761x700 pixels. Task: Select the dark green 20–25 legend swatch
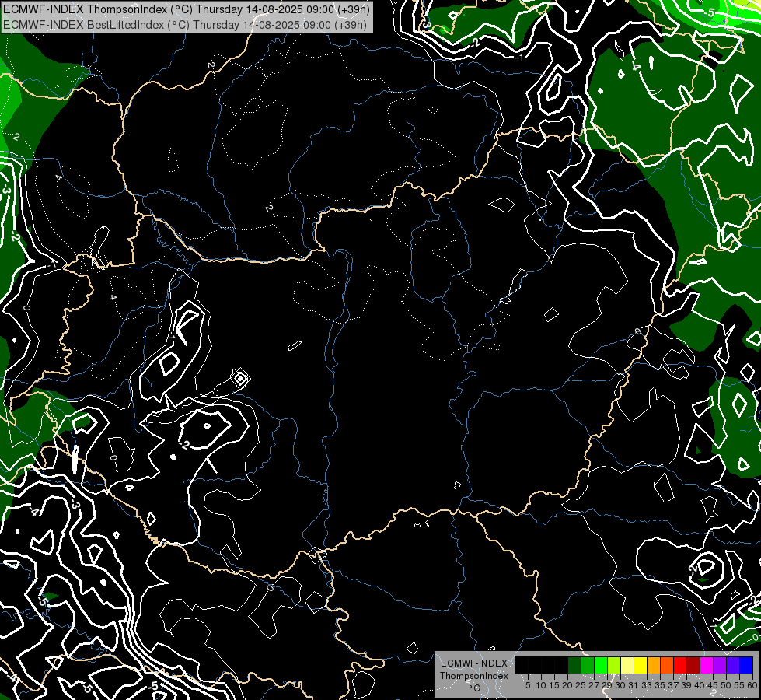click(574, 665)
